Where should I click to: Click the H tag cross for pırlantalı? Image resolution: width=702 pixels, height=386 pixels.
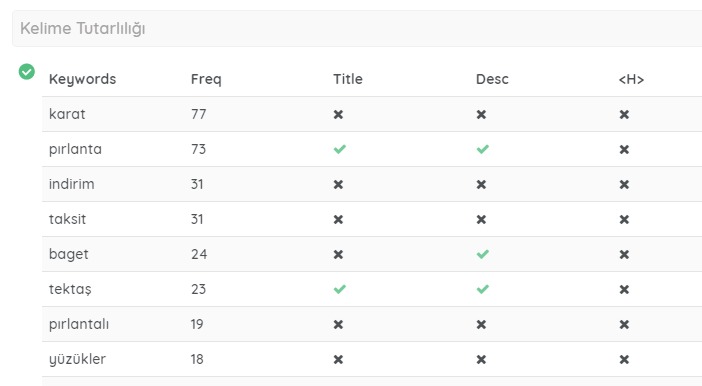click(624, 325)
